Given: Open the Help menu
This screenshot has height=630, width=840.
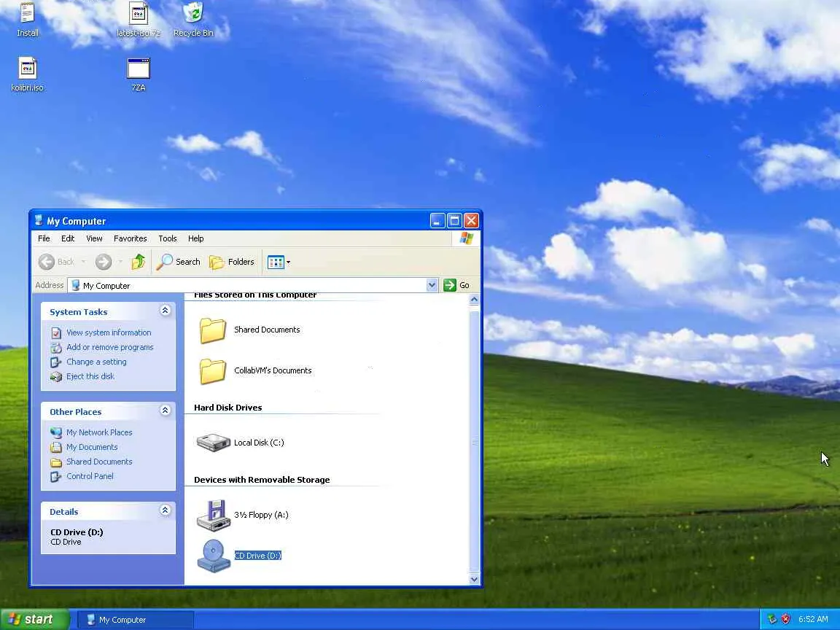Looking at the screenshot, I should (195, 238).
